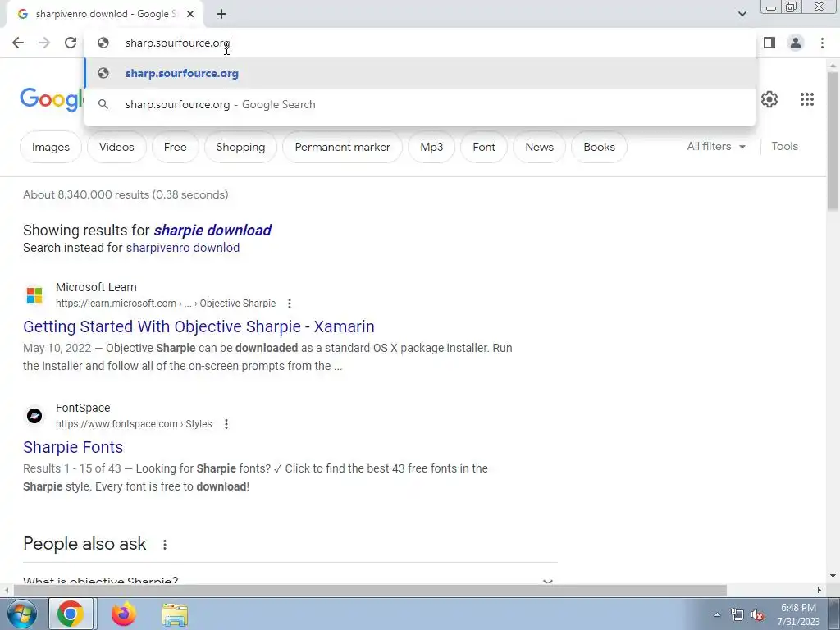This screenshot has width=840, height=630.
Task: Filter results by Images
Action: [50, 147]
